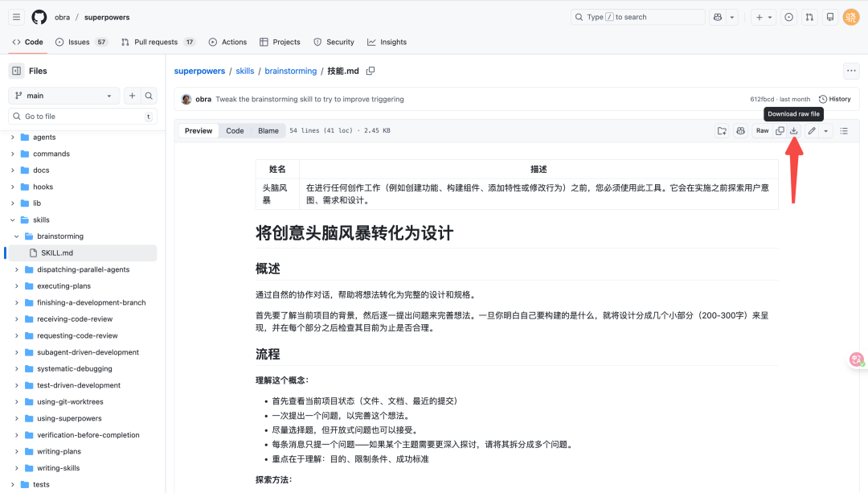Open the outline symbols list icon
Viewport: 868px width, 493px height.
point(844,131)
